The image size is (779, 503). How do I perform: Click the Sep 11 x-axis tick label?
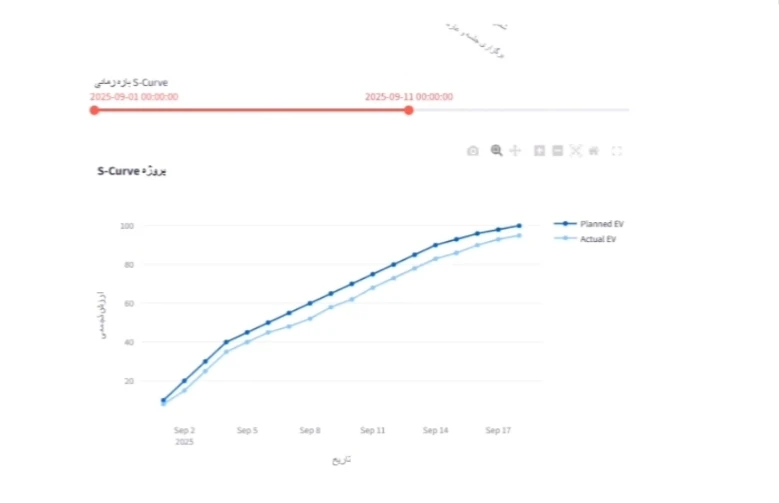pos(372,431)
